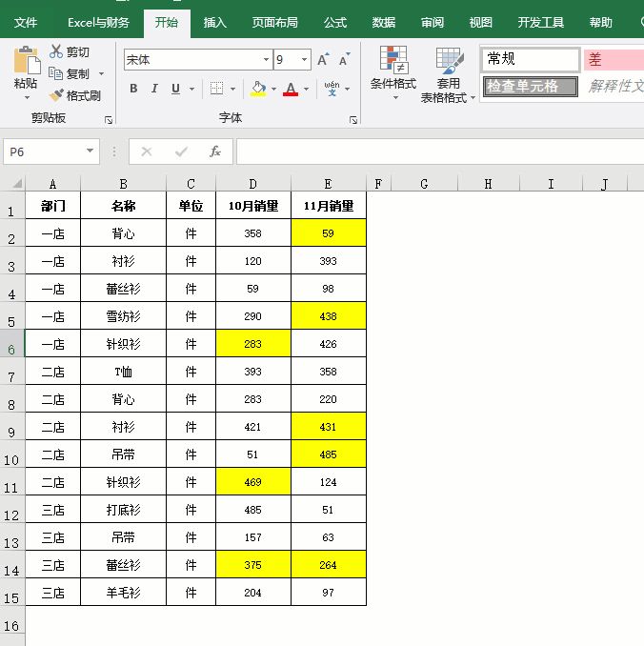This screenshot has height=646, width=644.
Task: Select cell containing 雪纺衫
Action: [123, 316]
